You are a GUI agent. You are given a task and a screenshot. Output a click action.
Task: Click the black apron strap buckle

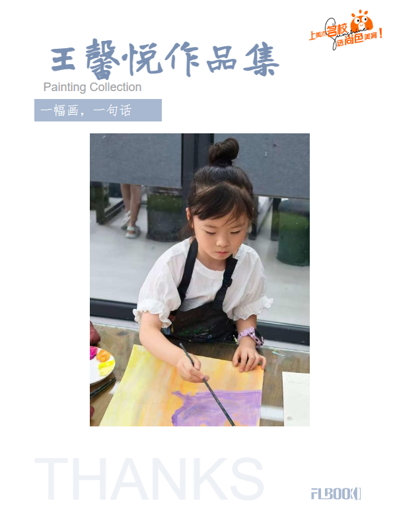[229, 281]
